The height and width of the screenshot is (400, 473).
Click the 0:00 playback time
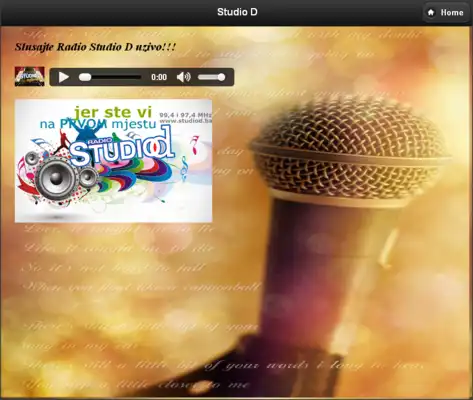click(159, 77)
